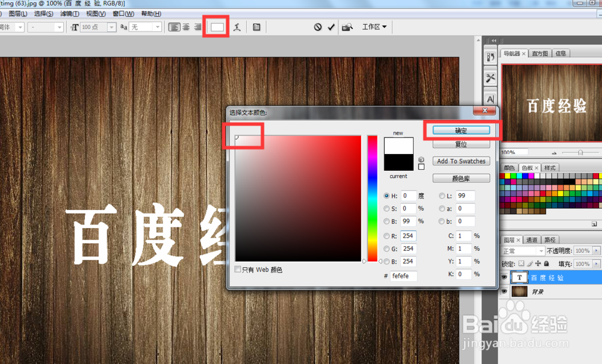The width and height of the screenshot is (602, 364).
Task: Switch to the 直方图 tab
Action: pos(540,54)
